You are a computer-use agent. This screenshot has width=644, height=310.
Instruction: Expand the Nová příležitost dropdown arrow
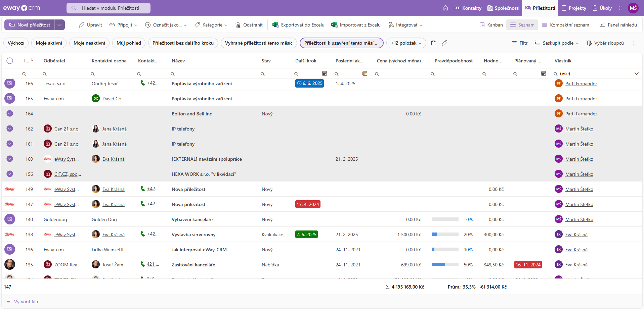click(59, 25)
